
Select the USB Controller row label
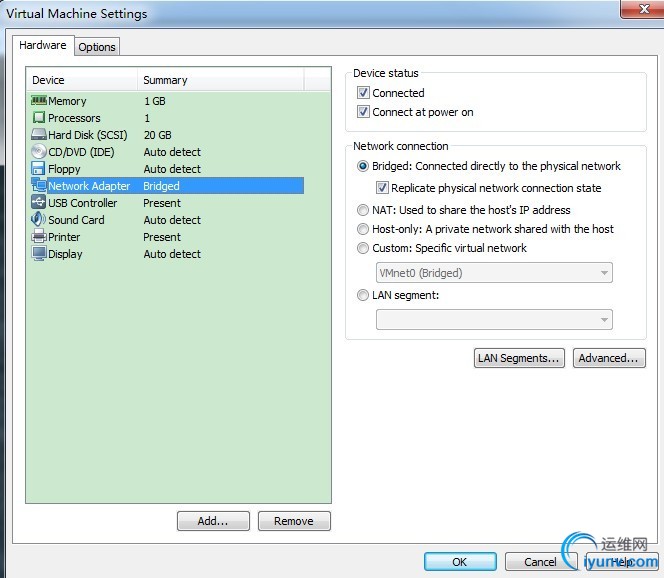(x=83, y=203)
